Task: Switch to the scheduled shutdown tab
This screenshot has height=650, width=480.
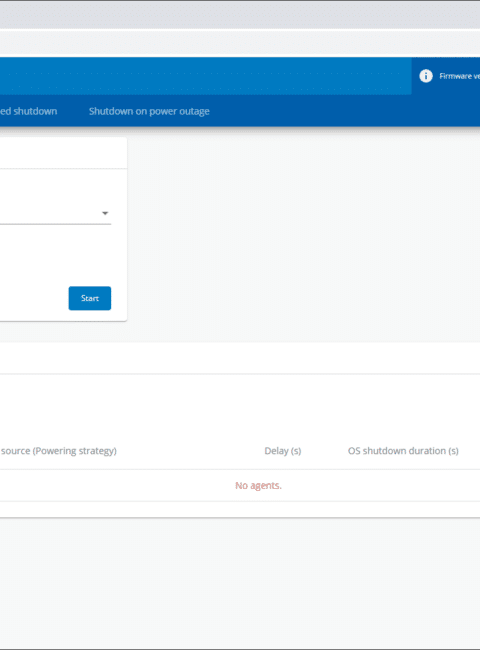Action: (x=29, y=111)
